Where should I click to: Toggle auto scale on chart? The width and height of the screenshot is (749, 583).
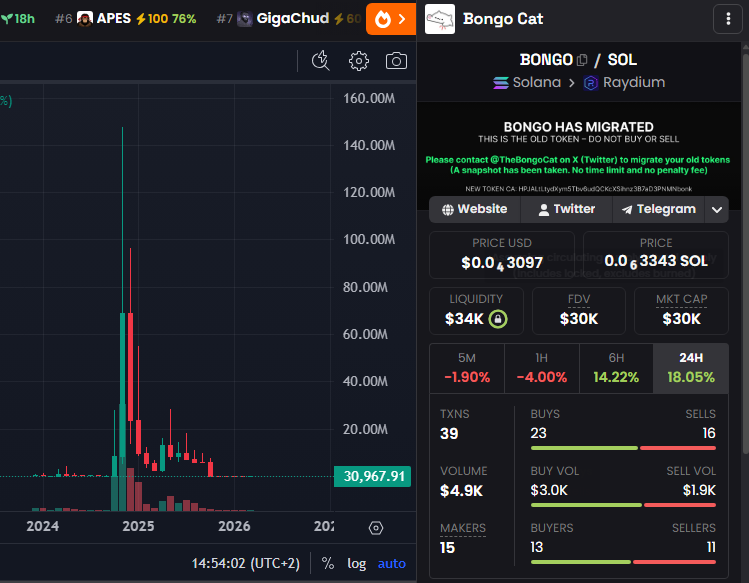click(x=392, y=563)
